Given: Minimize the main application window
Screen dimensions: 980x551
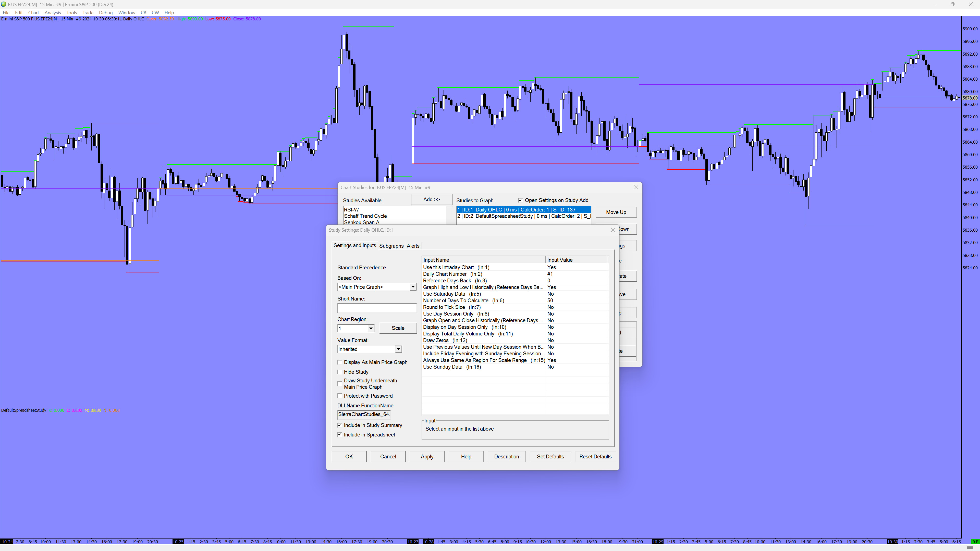Looking at the screenshot, I should click(934, 5).
